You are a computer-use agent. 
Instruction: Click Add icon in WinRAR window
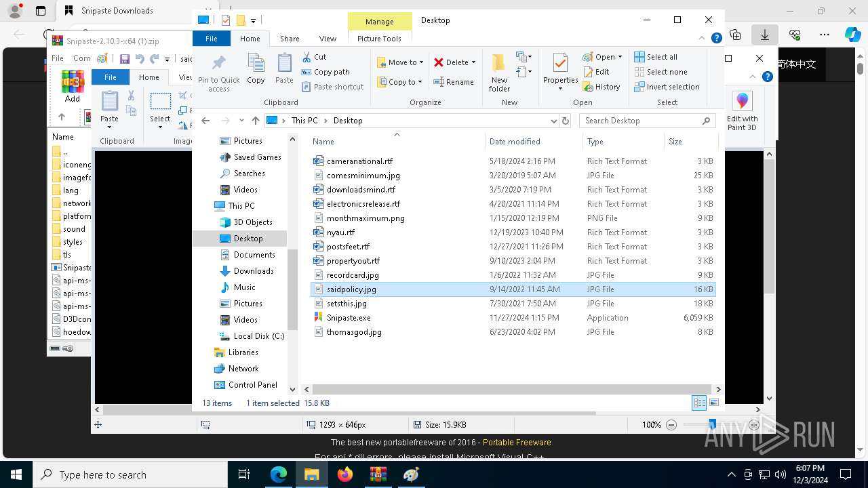[x=73, y=86]
